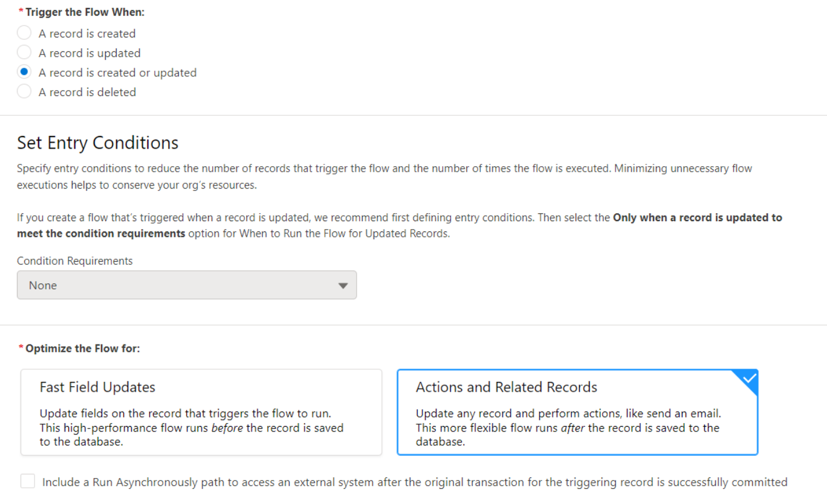The height and width of the screenshot is (504, 827).
Task: Pick the 'A record is deleted' radio button
Action: 24,92
